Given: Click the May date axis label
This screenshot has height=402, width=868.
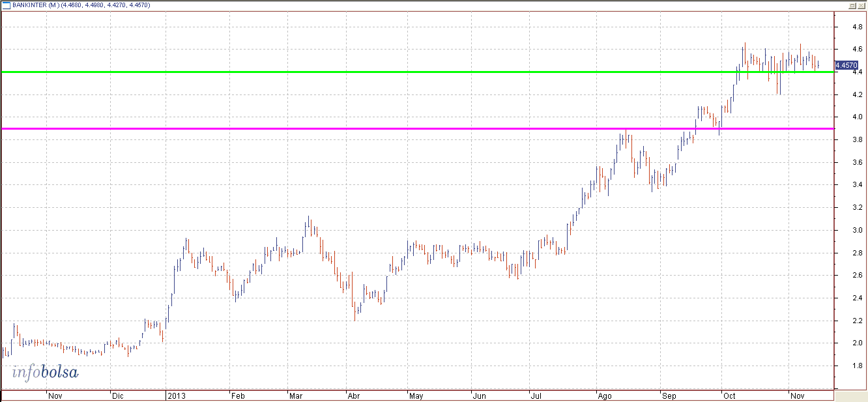Looking at the screenshot, I should (x=416, y=395).
